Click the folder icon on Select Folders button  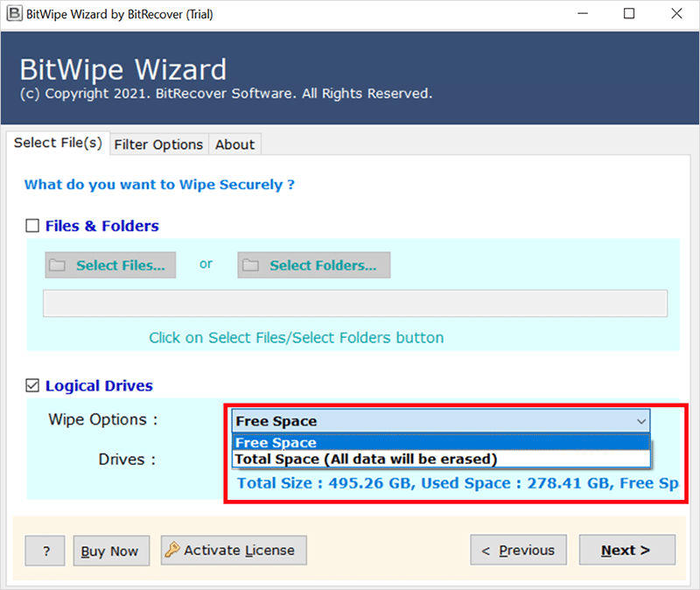(250, 265)
